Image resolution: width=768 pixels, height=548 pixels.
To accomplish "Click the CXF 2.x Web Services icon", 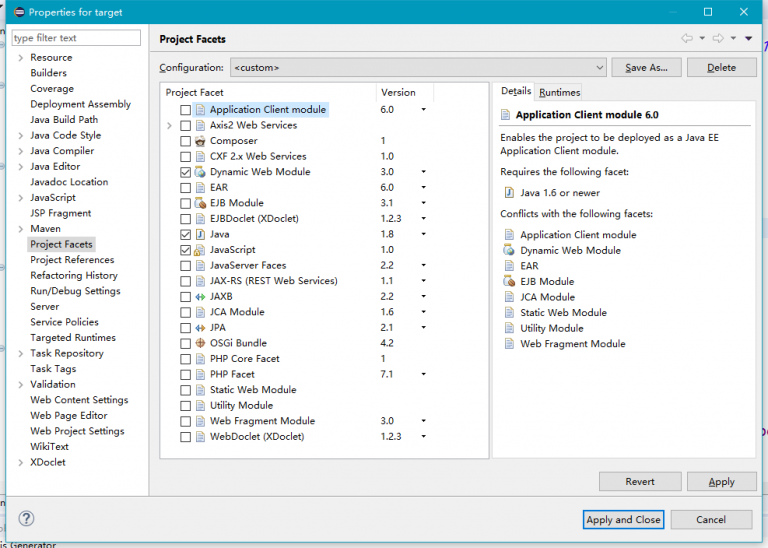I will [200, 157].
